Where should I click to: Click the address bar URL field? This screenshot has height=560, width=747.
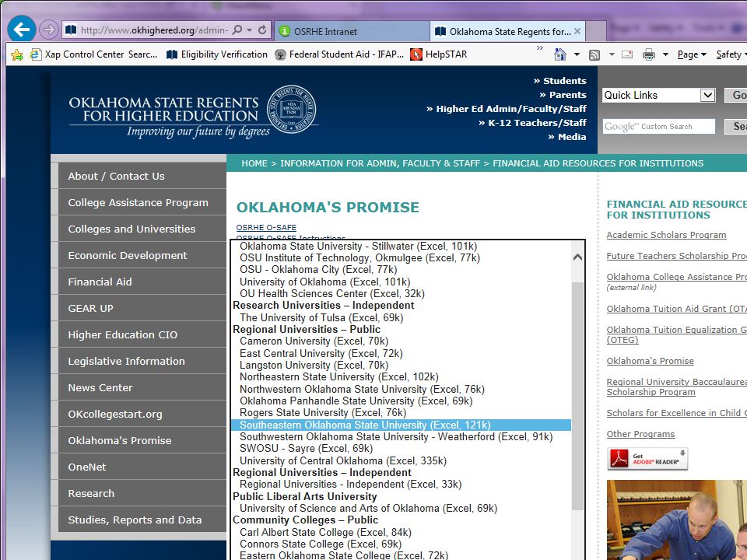pyautogui.click(x=155, y=30)
